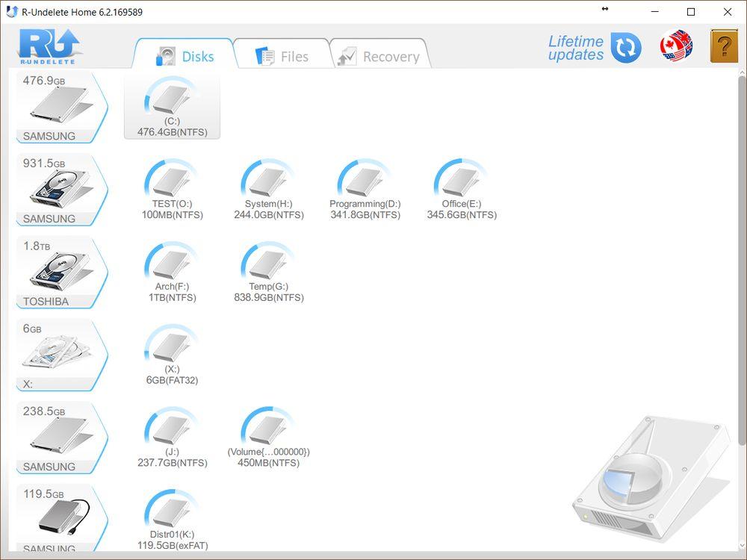The width and height of the screenshot is (747, 560).
Task: Open the (X:) 6GB FAT32 volume
Action: pyautogui.click(x=172, y=355)
